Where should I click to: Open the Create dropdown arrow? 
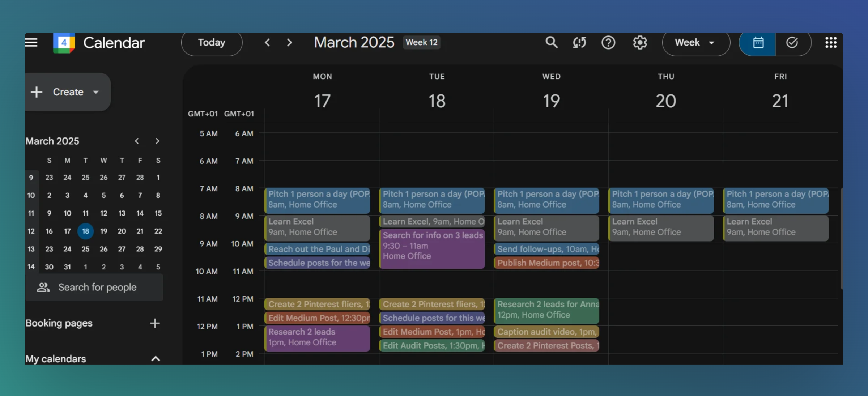(x=96, y=92)
